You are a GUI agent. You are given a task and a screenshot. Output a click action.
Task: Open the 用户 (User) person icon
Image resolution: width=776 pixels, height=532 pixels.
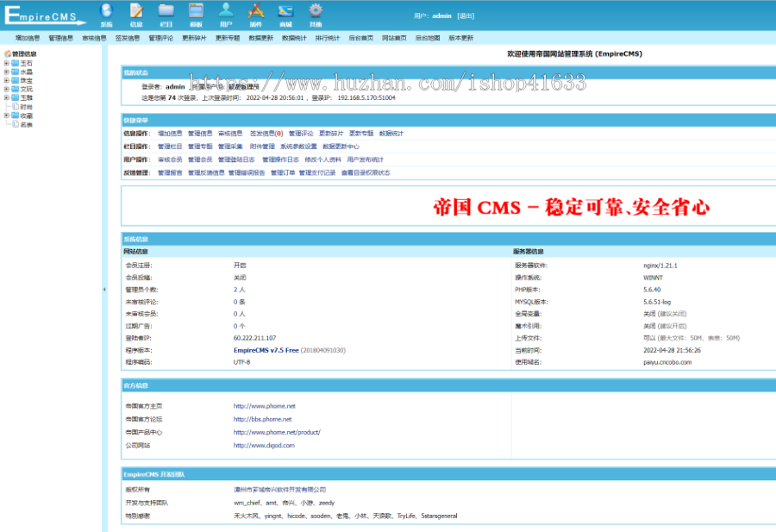point(226,15)
